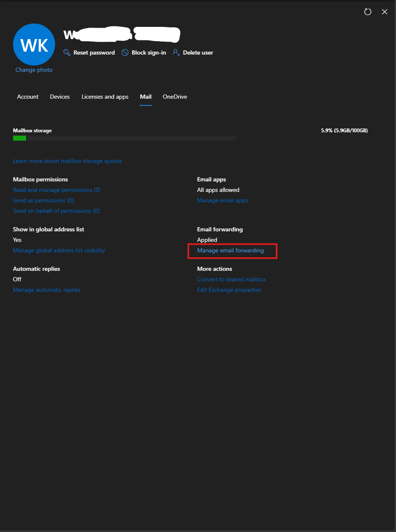
Task: Click the refresh icon at top right
Action: 368,12
